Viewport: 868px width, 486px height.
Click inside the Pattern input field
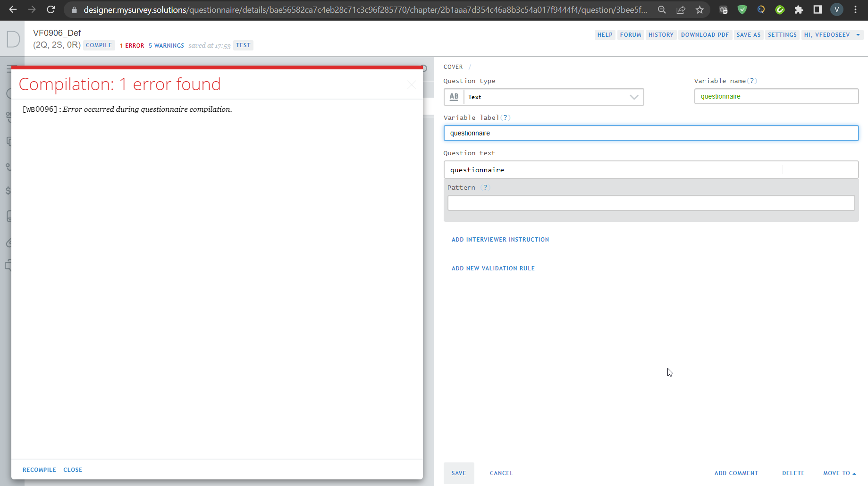pos(650,202)
